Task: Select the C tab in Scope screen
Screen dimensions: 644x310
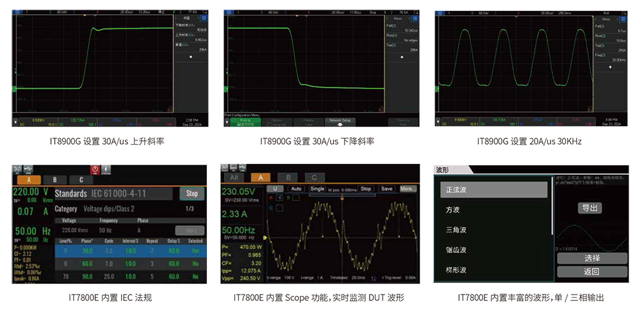Action: point(315,178)
